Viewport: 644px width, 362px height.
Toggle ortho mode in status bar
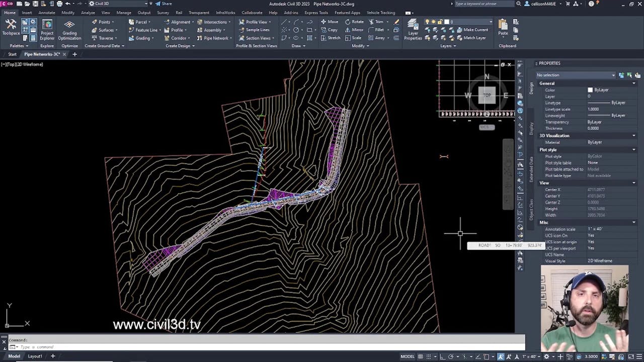[441, 356]
